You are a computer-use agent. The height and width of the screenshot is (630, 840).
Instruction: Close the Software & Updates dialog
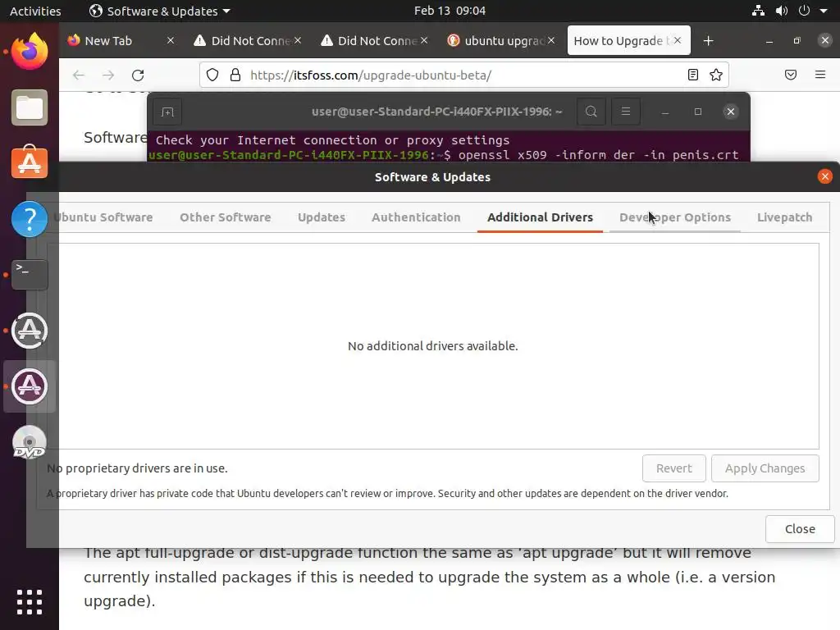coord(825,177)
